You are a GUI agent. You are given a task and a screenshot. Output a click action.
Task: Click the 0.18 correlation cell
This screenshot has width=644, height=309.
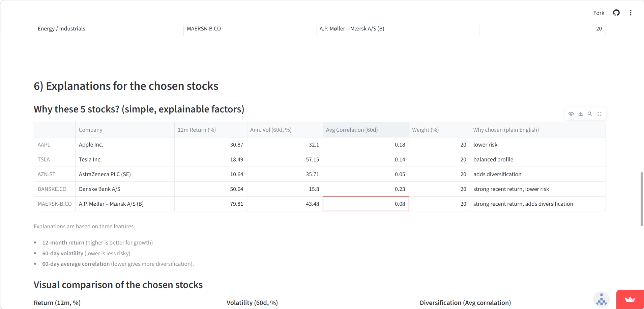pos(366,145)
